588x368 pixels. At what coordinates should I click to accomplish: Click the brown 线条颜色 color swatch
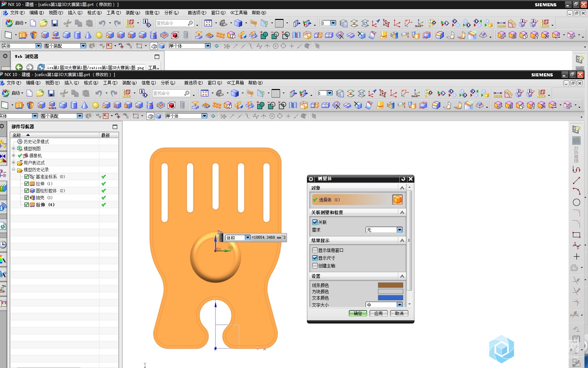(x=391, y=285)
